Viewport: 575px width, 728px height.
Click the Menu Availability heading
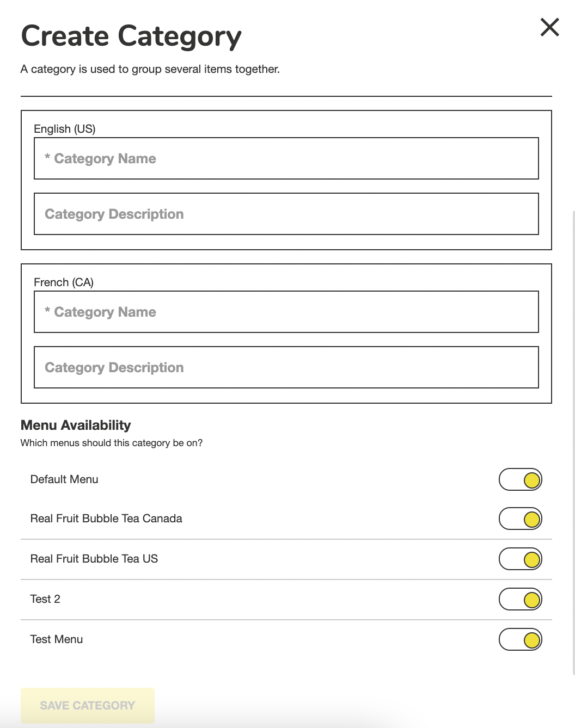(x=76, y=425)
